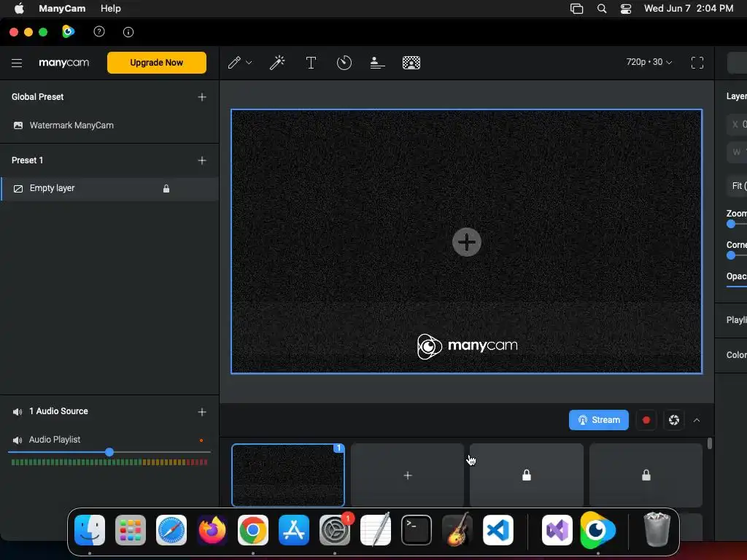Click the second locked preset slot
Image resolution: width=747 pixels, height=560 pixels.
click(646, 475)
